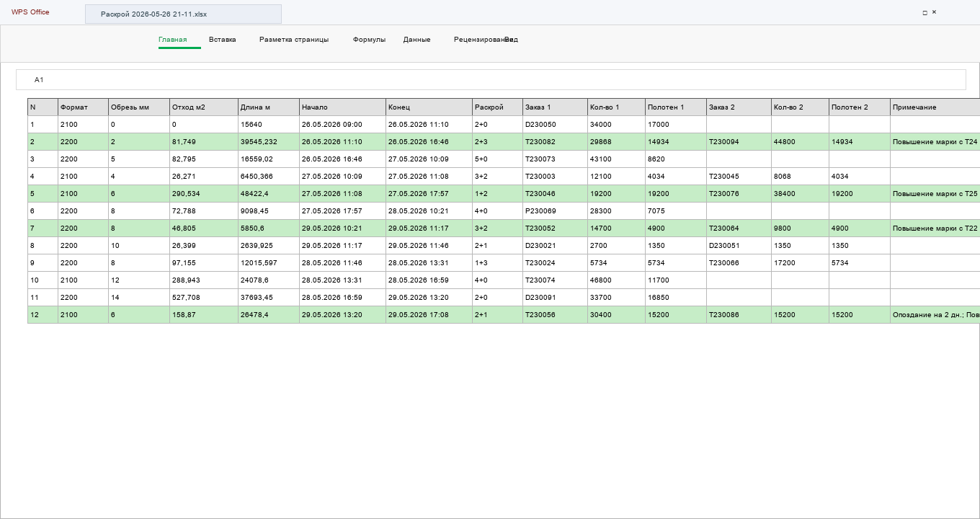The height and width of the screenshot is (519, 980).
Task: Select end time 29.05.2026 17:08
Action: click(429, 315)
